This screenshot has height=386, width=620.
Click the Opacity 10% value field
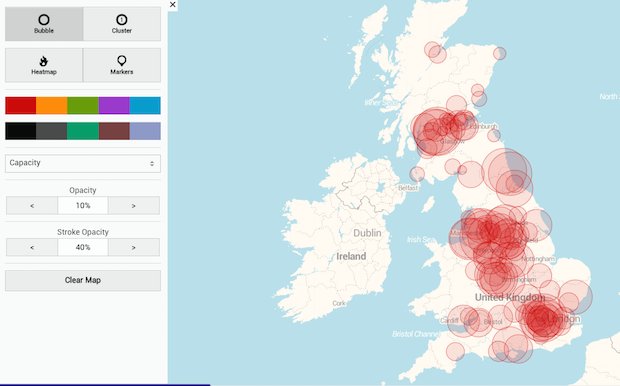[x=83, y=206]
